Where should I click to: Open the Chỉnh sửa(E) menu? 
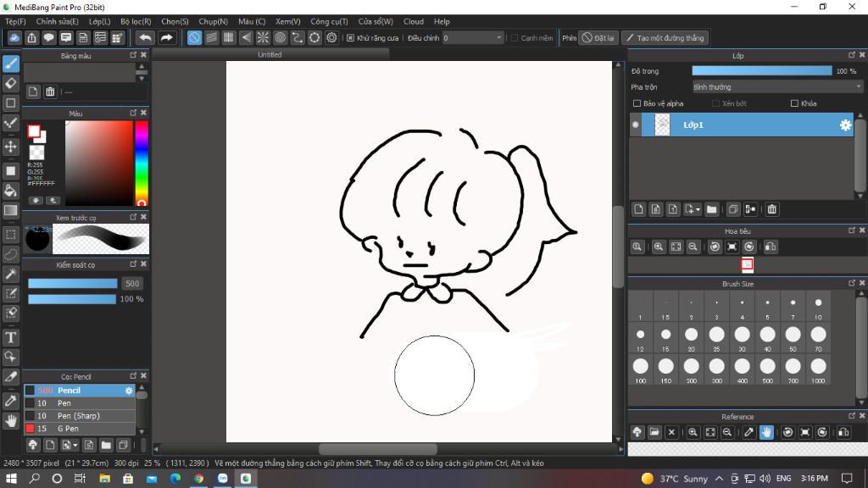(x=57, y=21)
